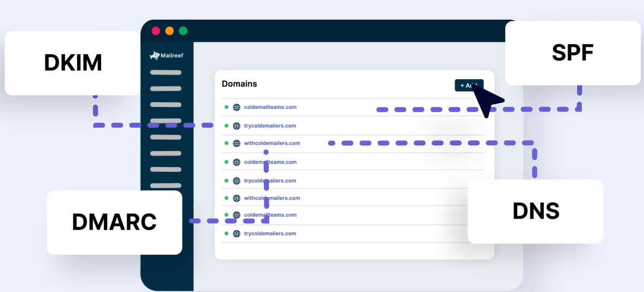Open the topmost withcoldemailers.com domain link

[272, 143]
